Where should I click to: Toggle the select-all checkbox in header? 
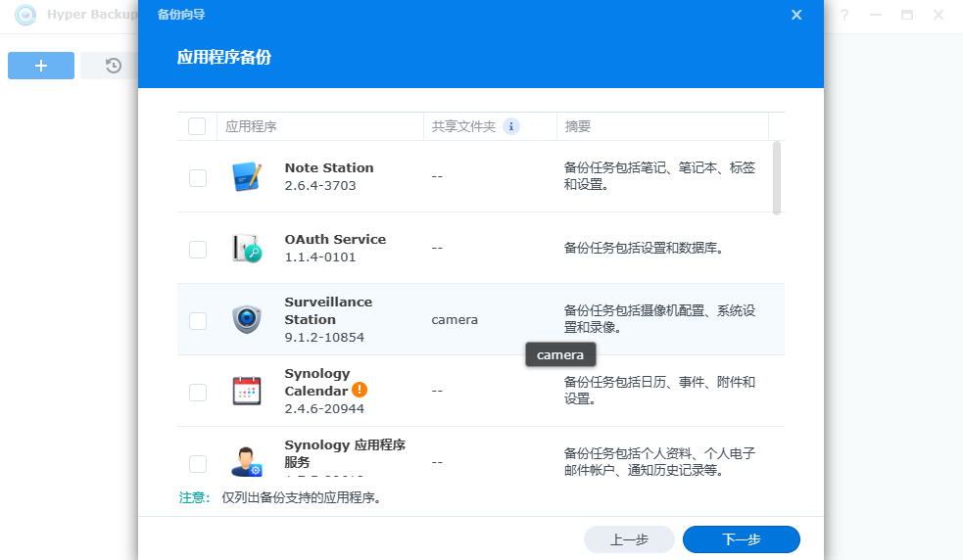point(197,126)
